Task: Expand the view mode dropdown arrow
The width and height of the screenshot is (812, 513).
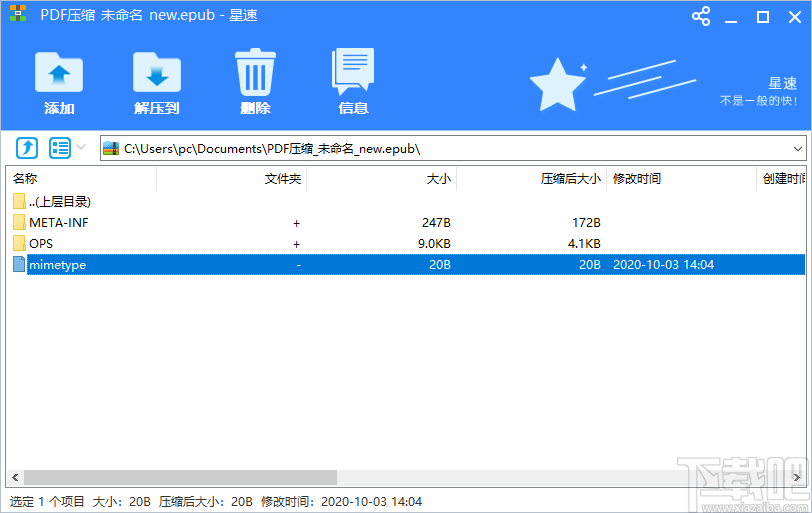Action: pyautogui.click(x=81, y=147)
